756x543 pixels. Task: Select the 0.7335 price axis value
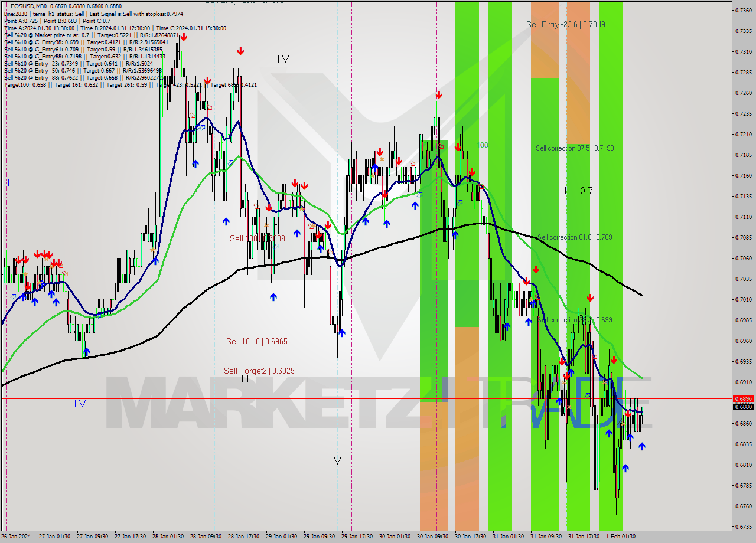(x=743, y=31)
